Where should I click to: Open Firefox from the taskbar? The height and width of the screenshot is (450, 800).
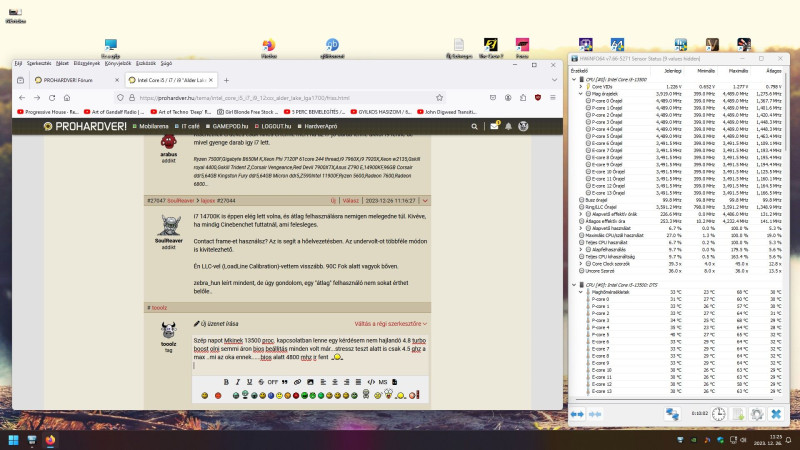[x=50, y=440]
